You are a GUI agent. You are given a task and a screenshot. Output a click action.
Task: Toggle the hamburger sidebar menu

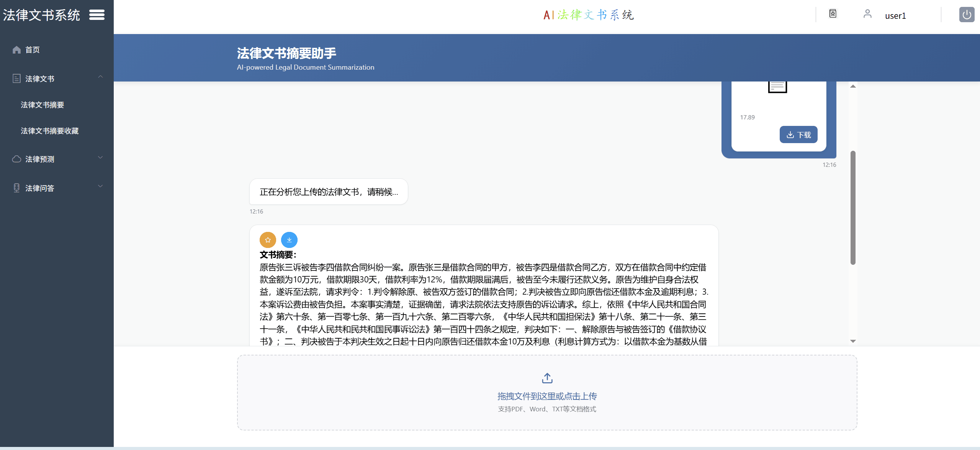[97, 15]
